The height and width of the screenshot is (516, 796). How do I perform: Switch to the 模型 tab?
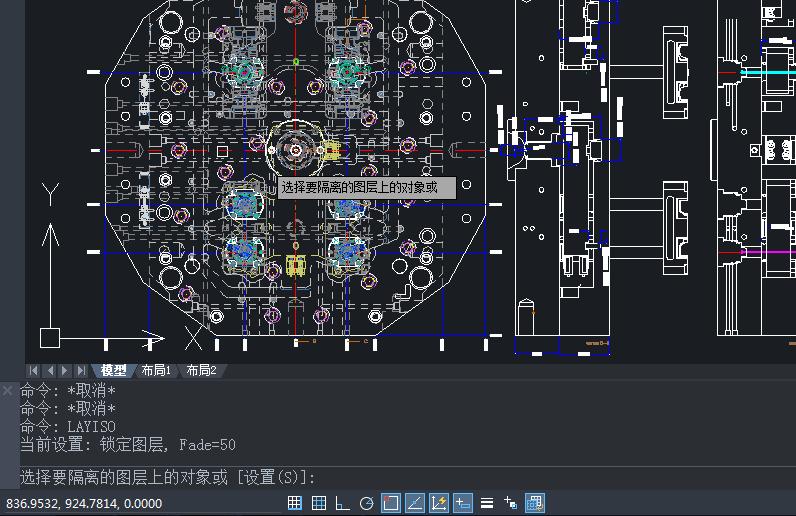click(x=113, y=371)
